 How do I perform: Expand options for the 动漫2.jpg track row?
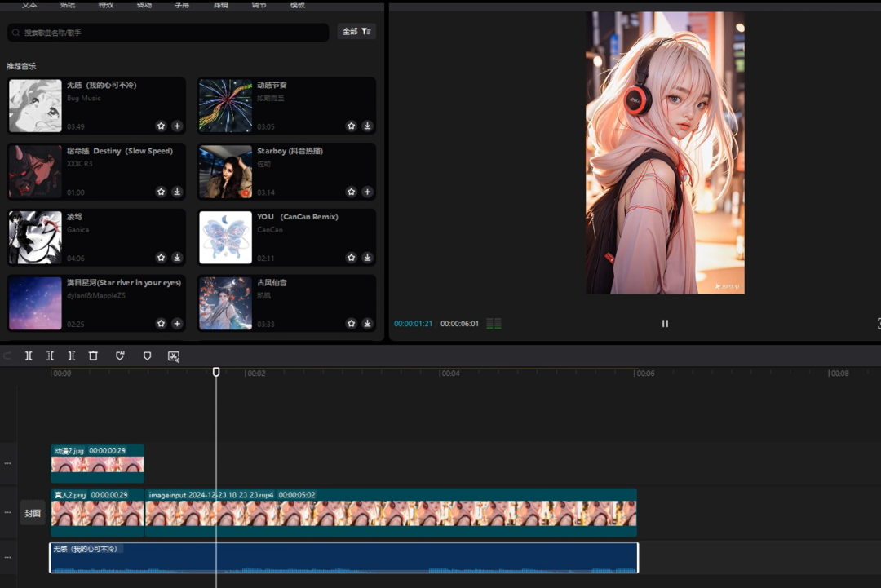tap(8, 463)
